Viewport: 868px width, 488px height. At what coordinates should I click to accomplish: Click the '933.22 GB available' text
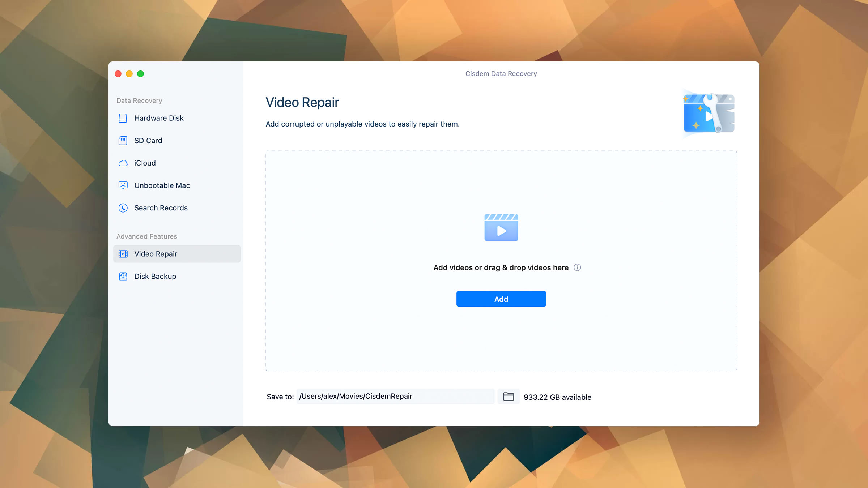557,397
